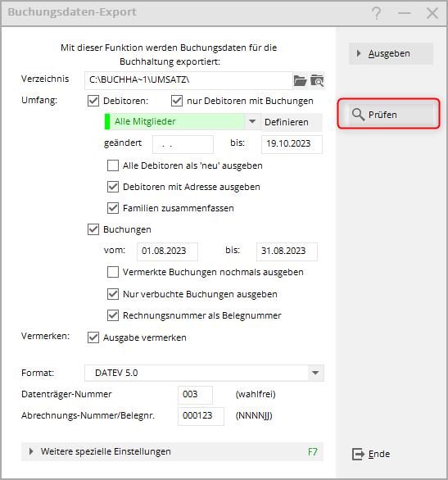Click the Buchungen vom date field
This screenshot has height=480, width=448.
167,251
